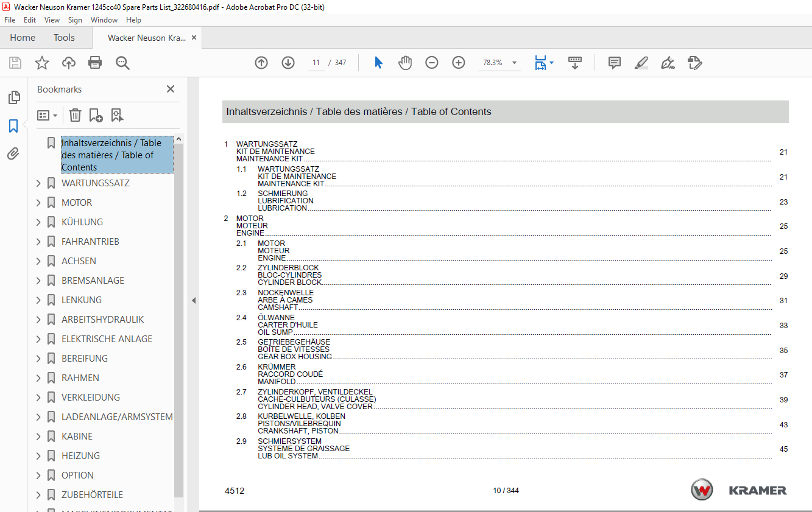Open the sign document pen tool
The height and width of the screenshot is (512, 812).
point(668,63)
